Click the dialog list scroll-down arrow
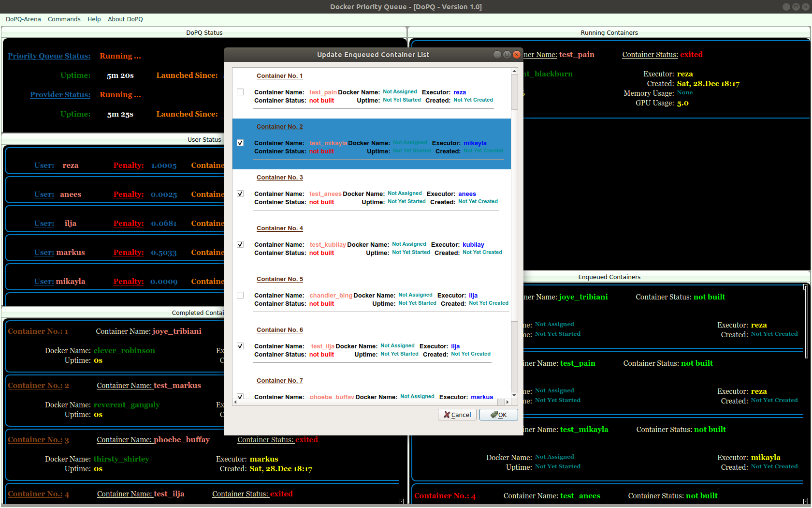Image resolution: width=812 pixels, height=508 pixels. click(514, 395)
